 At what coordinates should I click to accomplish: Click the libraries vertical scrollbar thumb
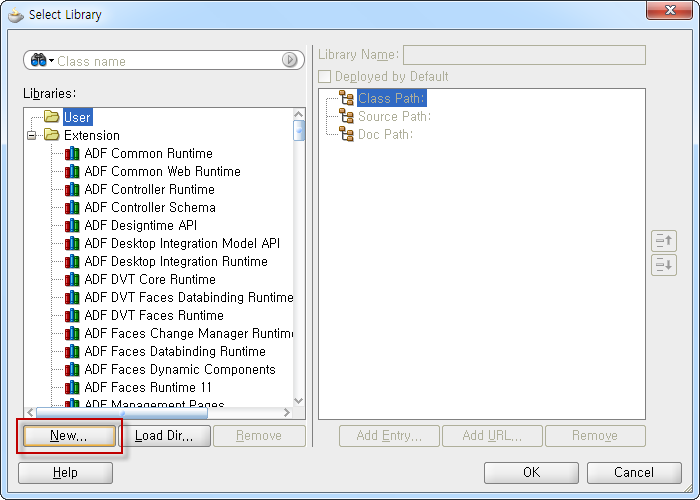[299, 131]
